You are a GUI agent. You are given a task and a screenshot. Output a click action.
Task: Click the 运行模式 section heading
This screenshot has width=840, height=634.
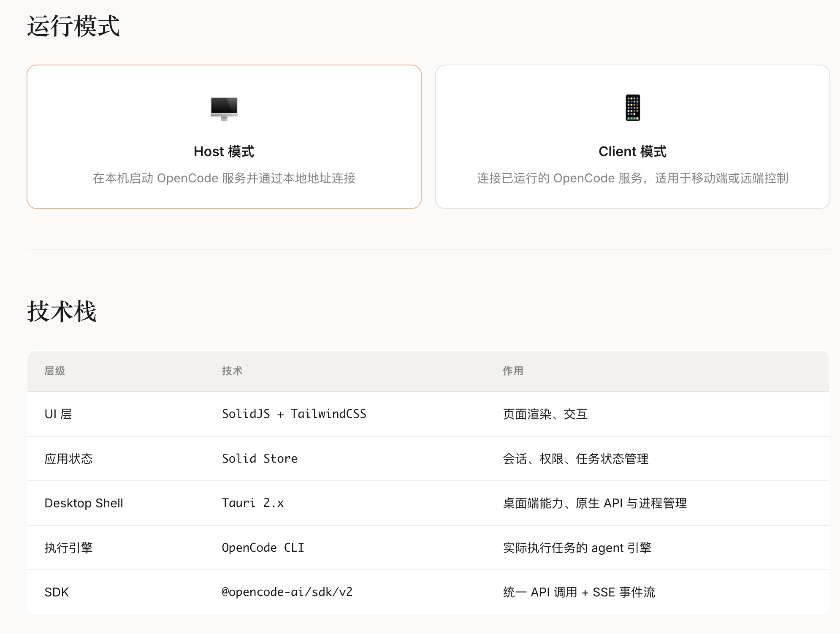73,26
